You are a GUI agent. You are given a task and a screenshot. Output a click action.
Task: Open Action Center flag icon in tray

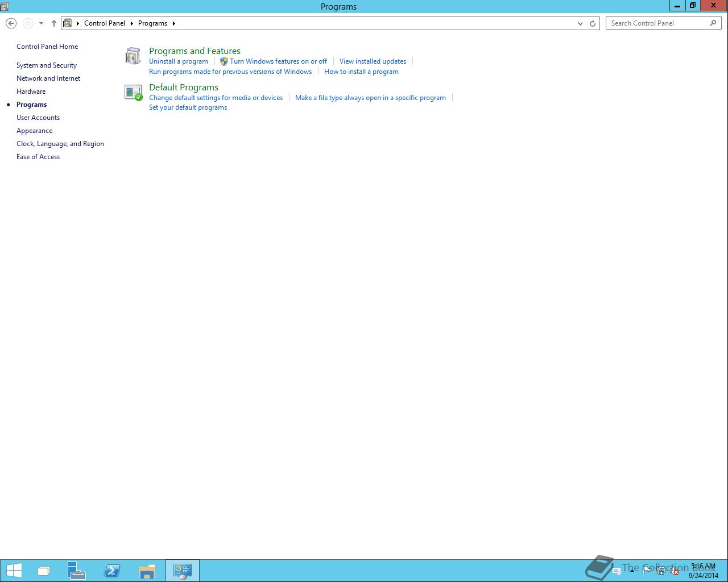coord(647,571)
